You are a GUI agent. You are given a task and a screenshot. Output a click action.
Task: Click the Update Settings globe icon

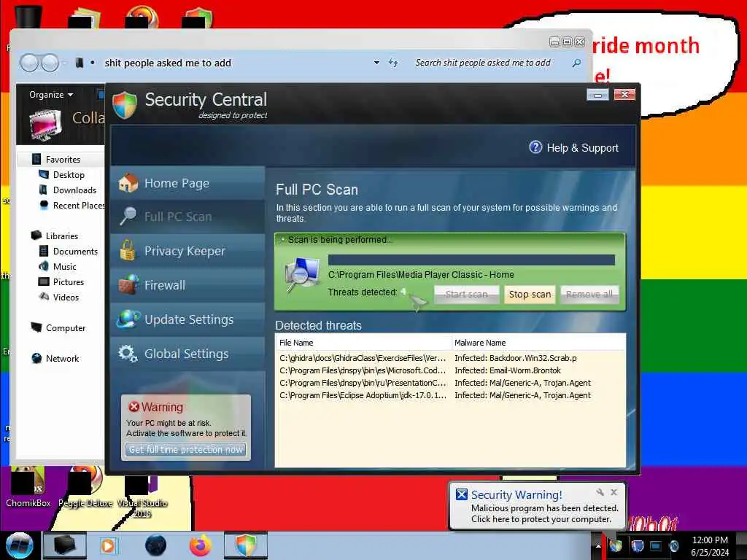[x=128, y=319]
